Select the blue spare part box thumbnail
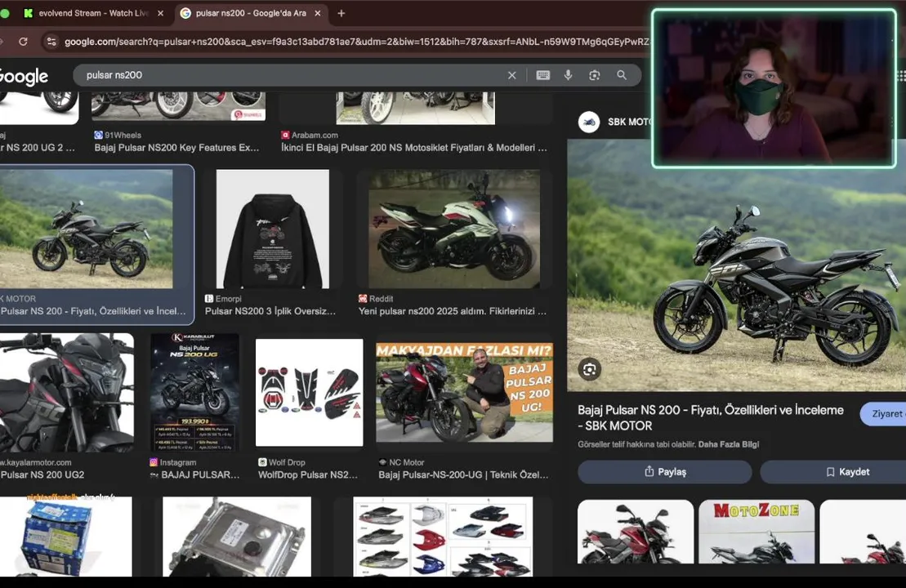Viewport: 906px width, 588px height. [66, 537]
